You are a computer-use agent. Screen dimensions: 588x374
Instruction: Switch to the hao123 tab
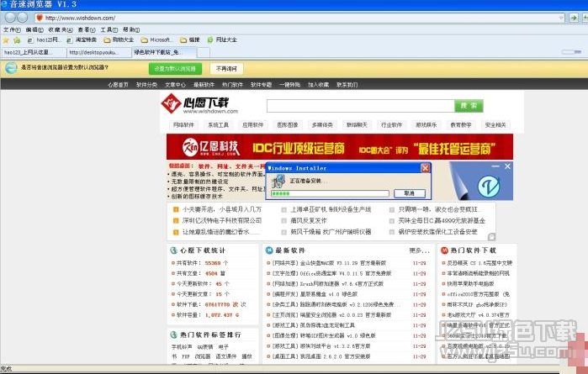(x=34, y=52)
